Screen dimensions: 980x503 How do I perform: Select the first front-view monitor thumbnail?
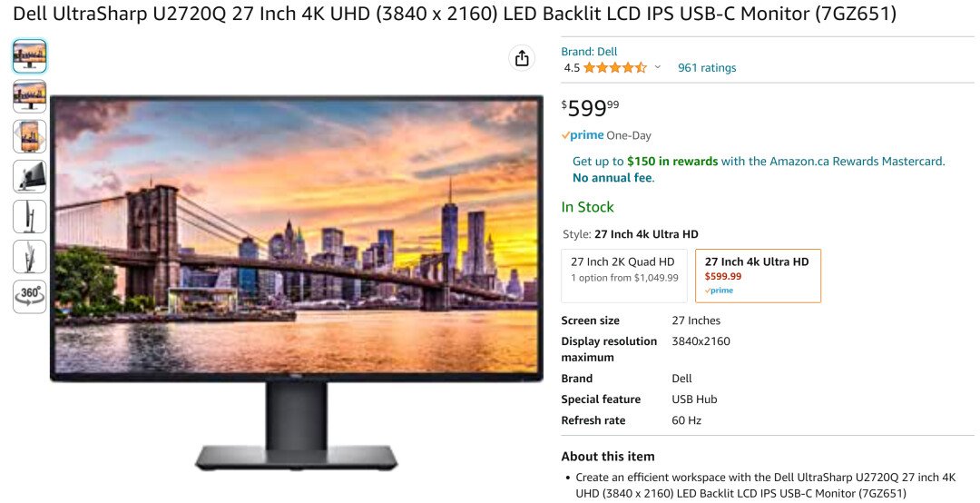29,56
